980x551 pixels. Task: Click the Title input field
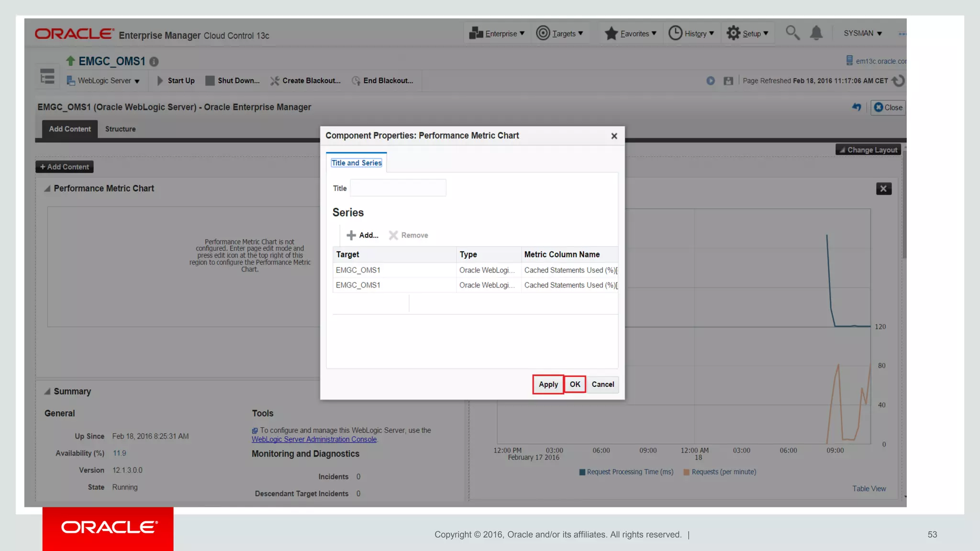[x=398, y=188]
